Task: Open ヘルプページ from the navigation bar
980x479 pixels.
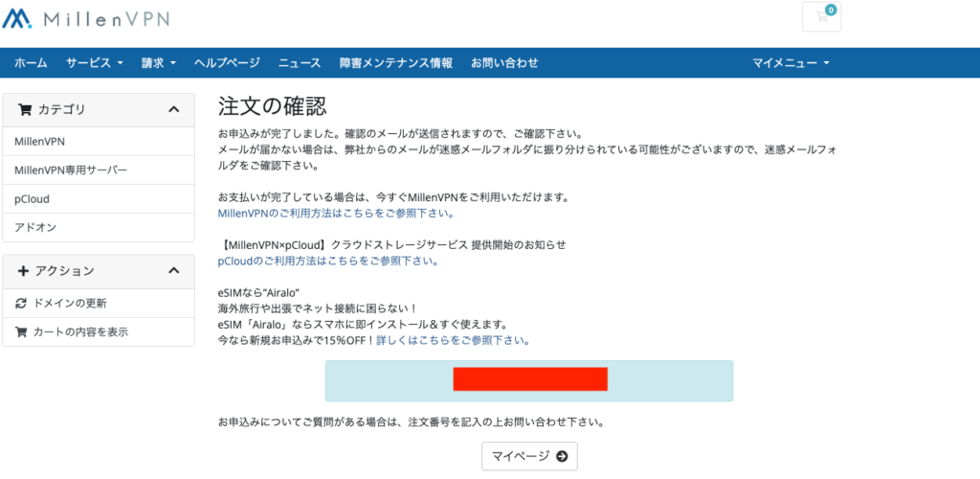Action: (227, 63)
